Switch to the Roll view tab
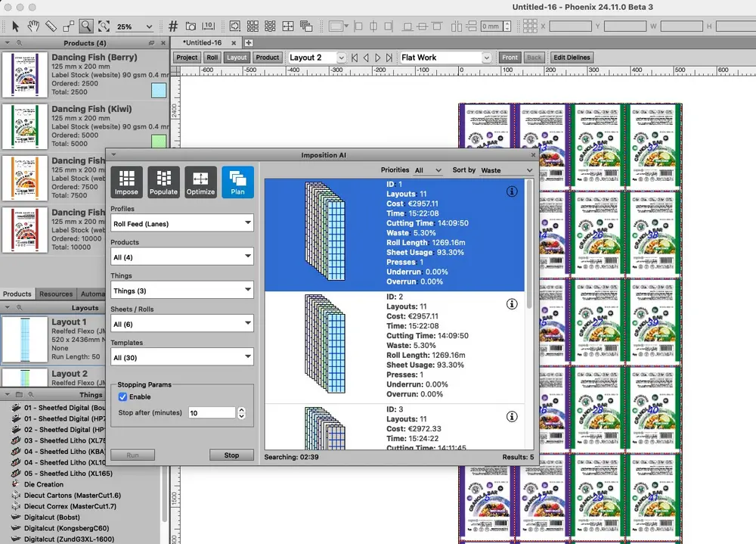This screenshot has height=544, width=756. tap(212, 58)
